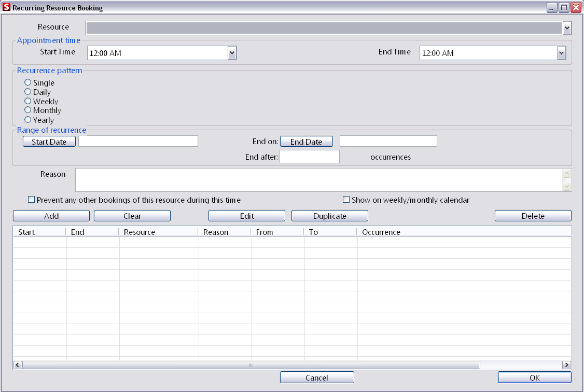Open the Start Date picker

pyautogui.click(x=49, y=141)
